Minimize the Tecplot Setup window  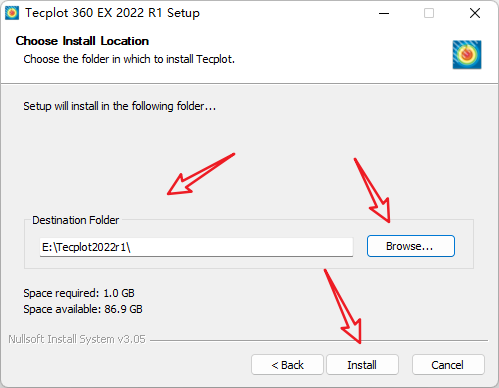coord(384,13)
